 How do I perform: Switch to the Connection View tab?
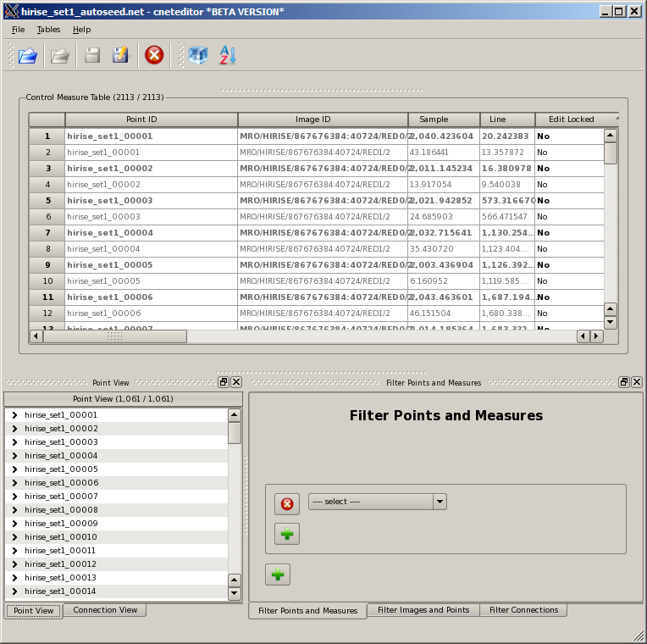(x=105, y=610)
